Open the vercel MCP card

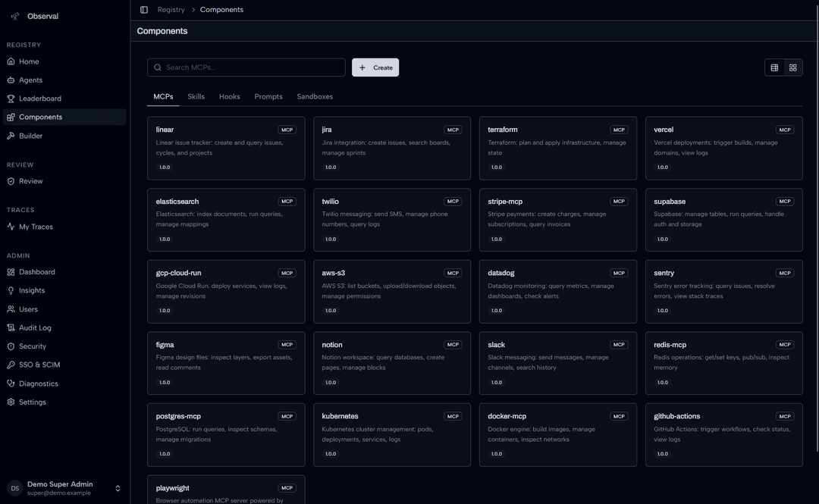pos(724,149)
